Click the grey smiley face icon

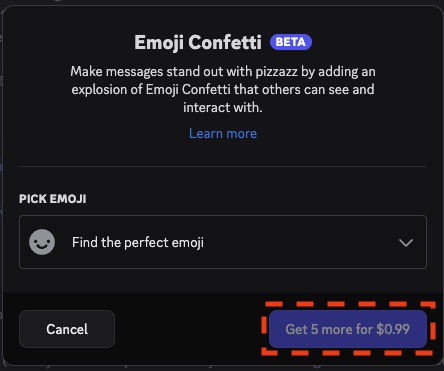42,242
